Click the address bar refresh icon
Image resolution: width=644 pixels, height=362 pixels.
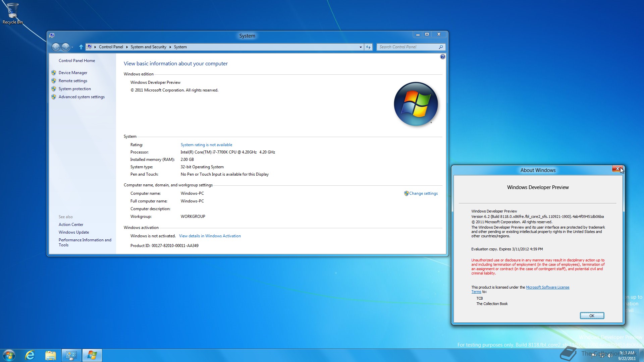(x=368, y=47)
